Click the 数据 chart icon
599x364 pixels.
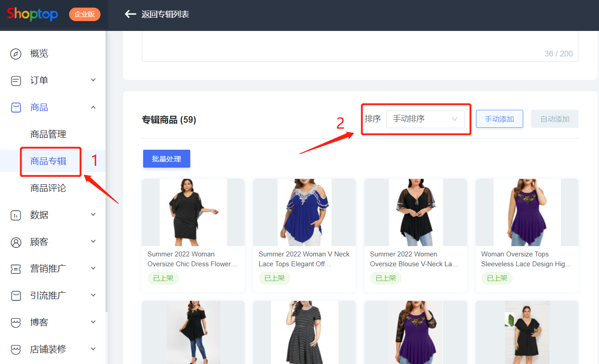[16, 215]
